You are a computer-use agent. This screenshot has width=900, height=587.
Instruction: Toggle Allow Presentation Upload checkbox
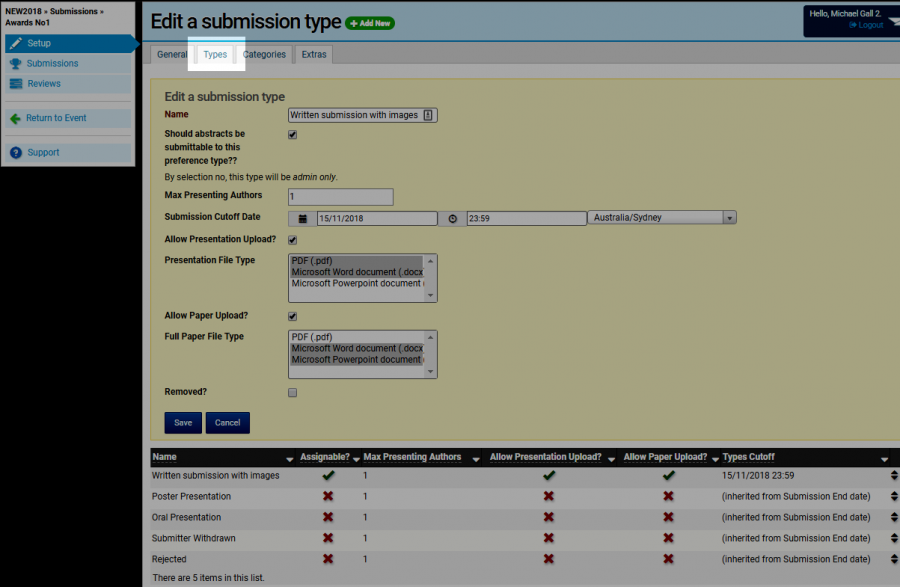pyautogui.click(x=293, y=240)
